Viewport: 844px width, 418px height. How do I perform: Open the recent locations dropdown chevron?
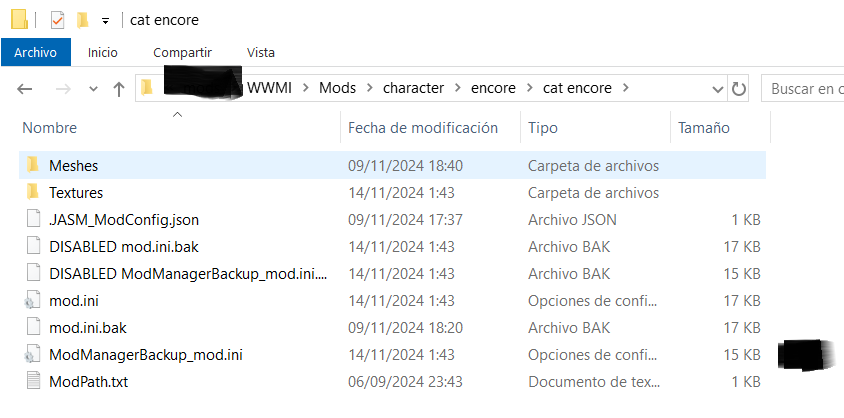coord(94,89)
